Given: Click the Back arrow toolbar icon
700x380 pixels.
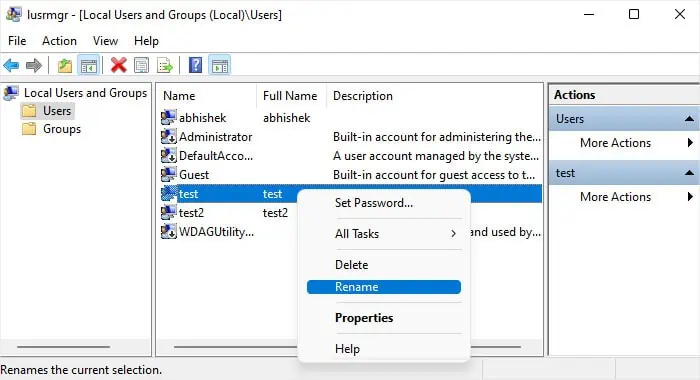Looking at the screenshot, I should point(11,66).
